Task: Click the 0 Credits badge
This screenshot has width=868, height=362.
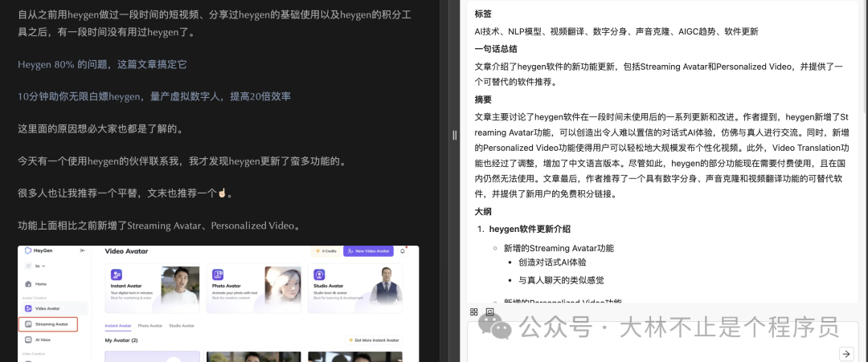Action: point(325,251)
